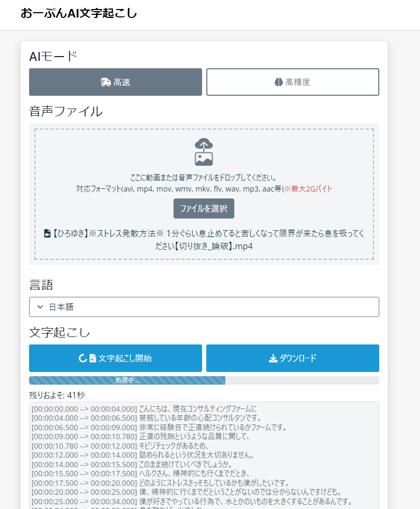
Task: Click the transcript line at 00:00:20.000
Action: (187, 492)
